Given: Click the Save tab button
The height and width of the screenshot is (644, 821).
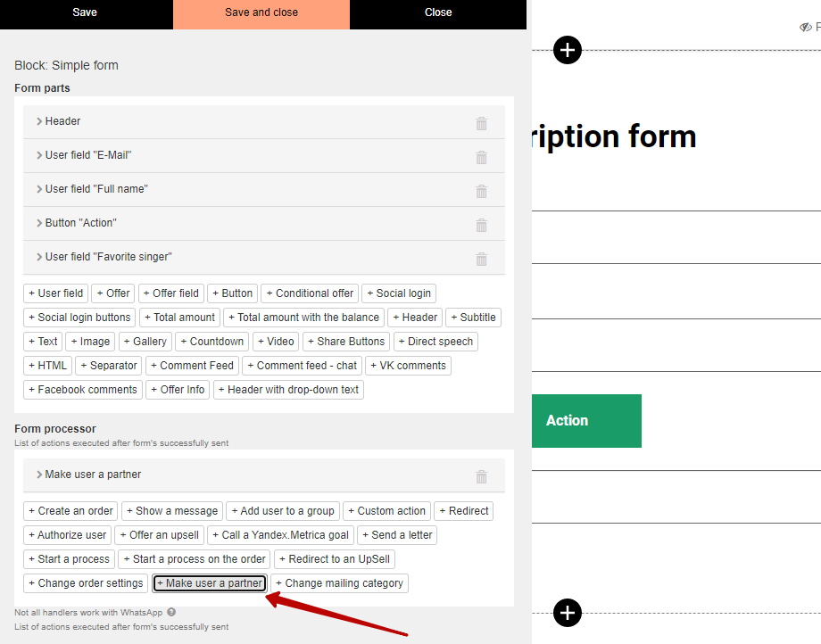Looking at the screenshot, I should click(x=85, y=12).
